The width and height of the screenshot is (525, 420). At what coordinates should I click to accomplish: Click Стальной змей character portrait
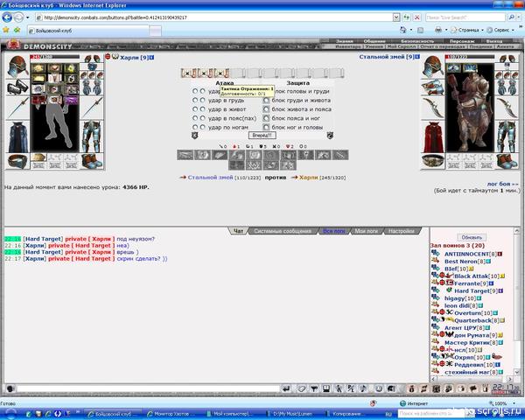click(x=470, y=108)
